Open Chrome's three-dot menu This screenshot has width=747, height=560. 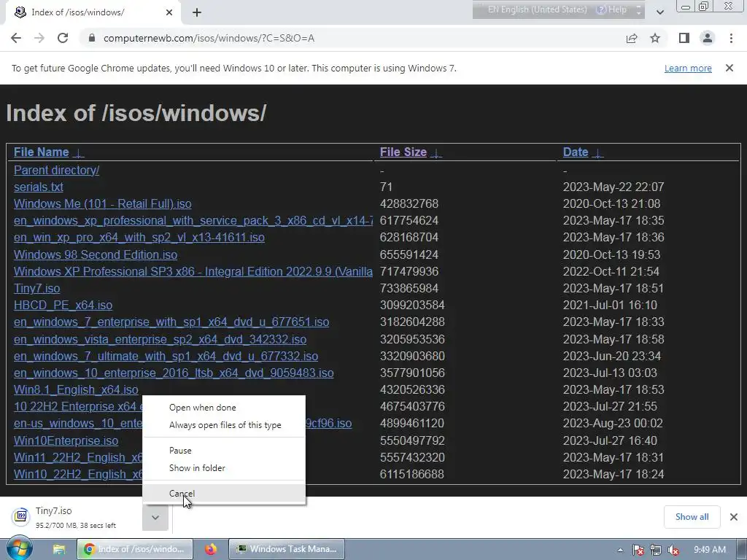731,38
